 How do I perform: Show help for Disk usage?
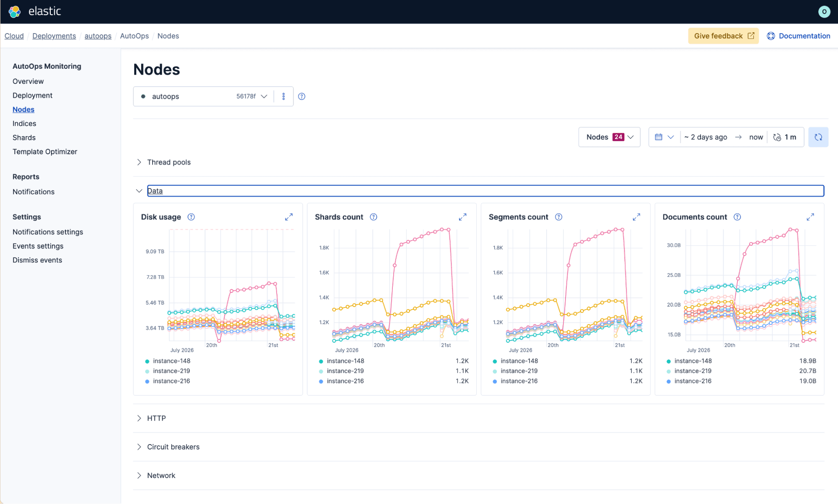(x=191, y=217)
